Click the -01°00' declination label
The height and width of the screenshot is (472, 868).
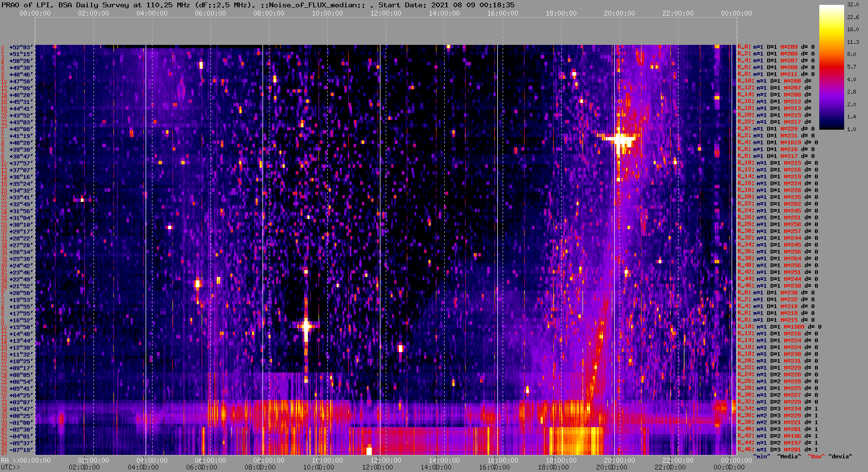(x=21, y=423)
